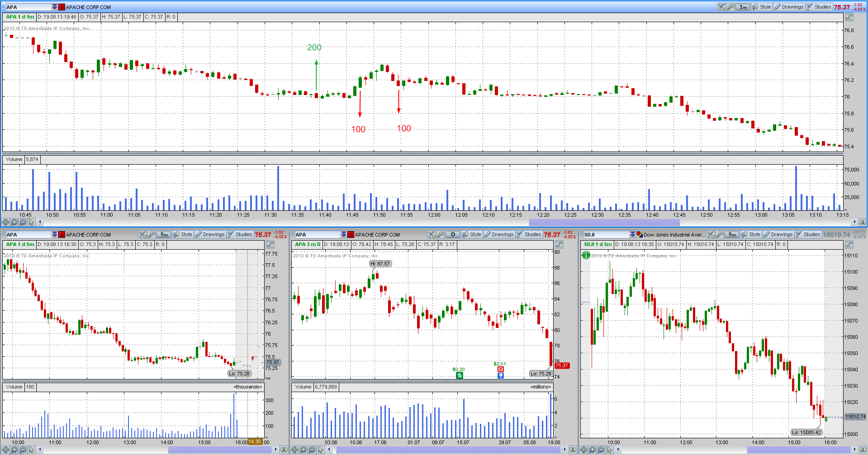
Task: Open the settings wrench on the APA 5m chart
Action: pyautogui.click(x=152, y=234)
